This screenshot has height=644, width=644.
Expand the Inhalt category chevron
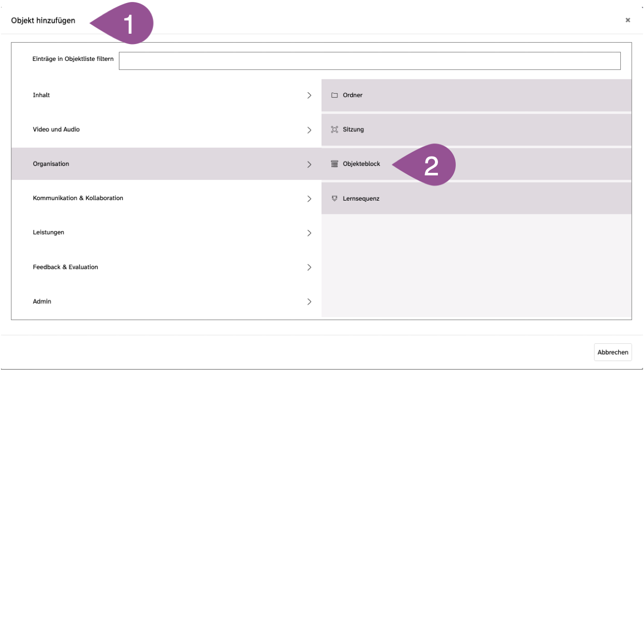pyautogui.click(x=309, y=95)
